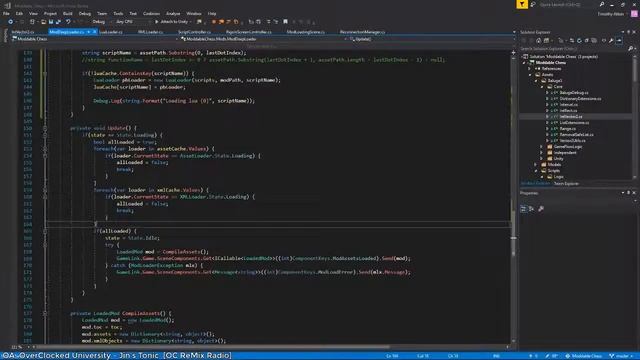Collapse the Modable Chess project node
640x360 pixels.
pyautogui.click(x=524, y=63)
